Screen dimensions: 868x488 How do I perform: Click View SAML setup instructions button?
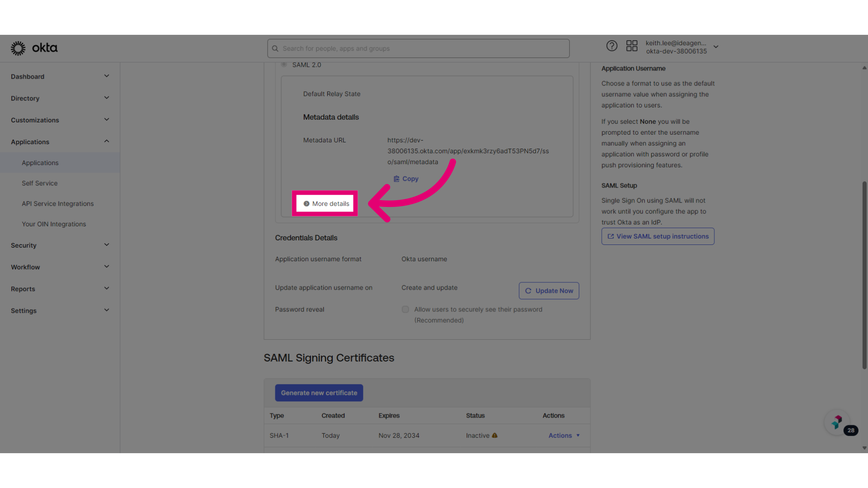(658, 236)
